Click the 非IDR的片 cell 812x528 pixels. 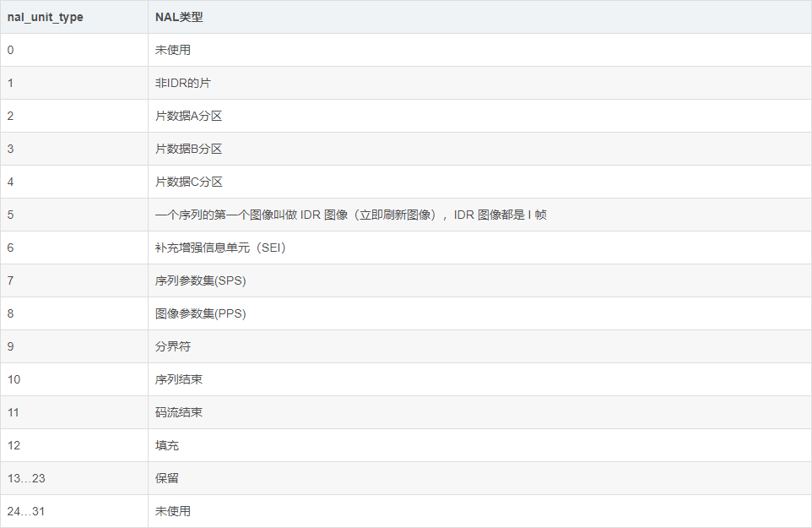(480, 83)
